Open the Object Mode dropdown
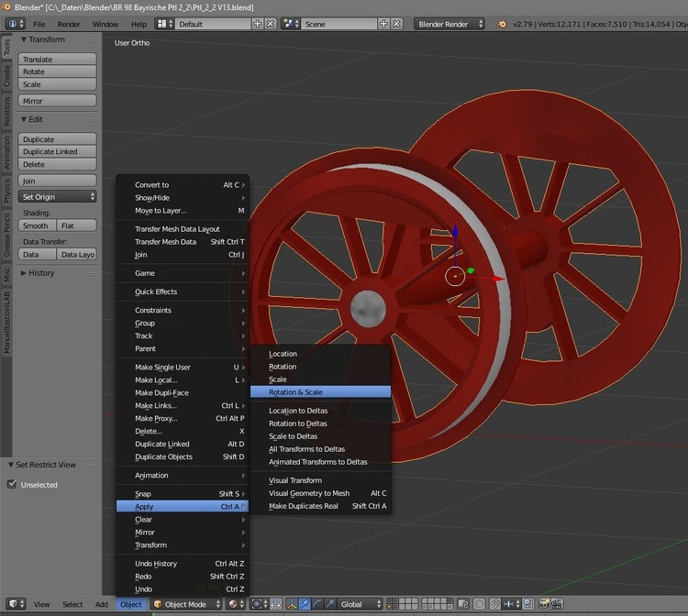This screenshot has height=616, width=688. pos(186,604)
